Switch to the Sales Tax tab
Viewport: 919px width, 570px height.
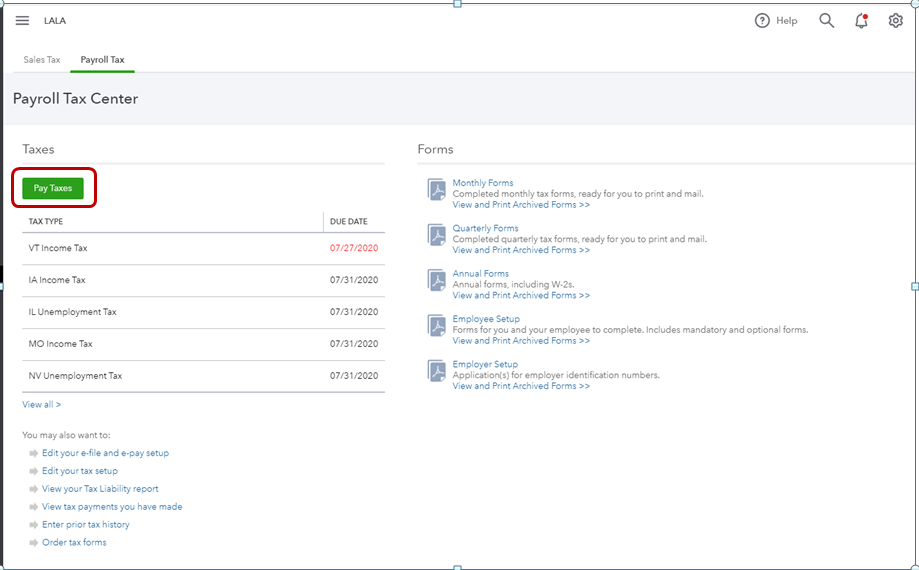coord(42,60)
